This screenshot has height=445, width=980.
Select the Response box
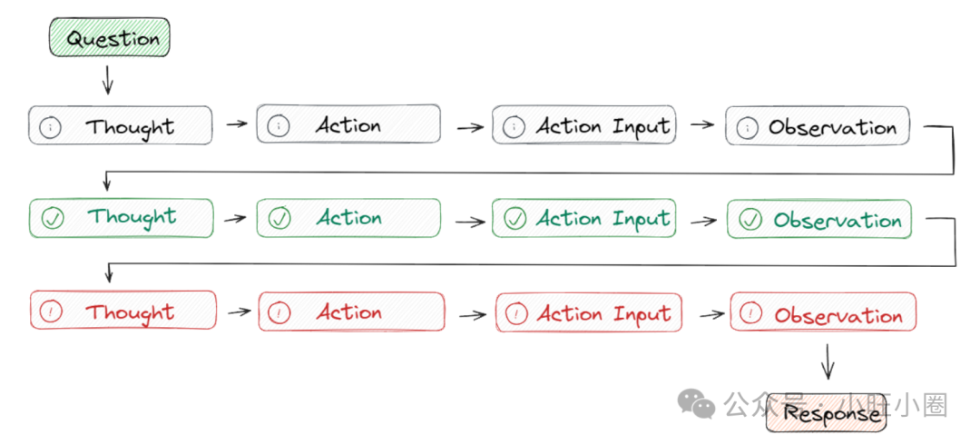(826, 415)
